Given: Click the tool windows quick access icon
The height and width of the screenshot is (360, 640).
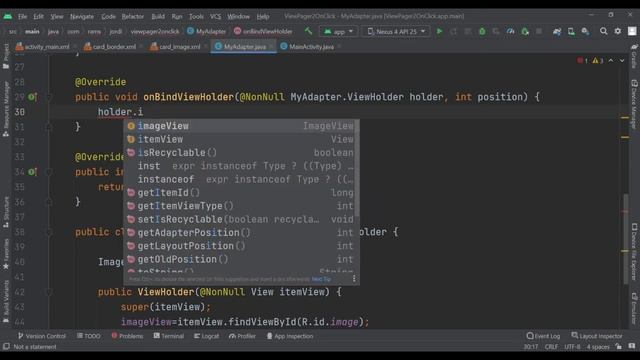Looking at the screenshot, I should point(6,347).
